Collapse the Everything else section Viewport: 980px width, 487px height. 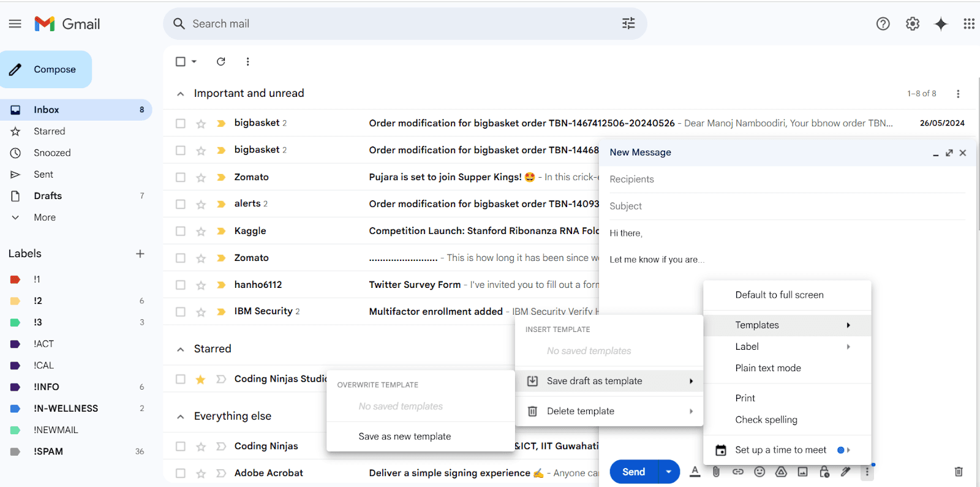click(x=180, y=417)
